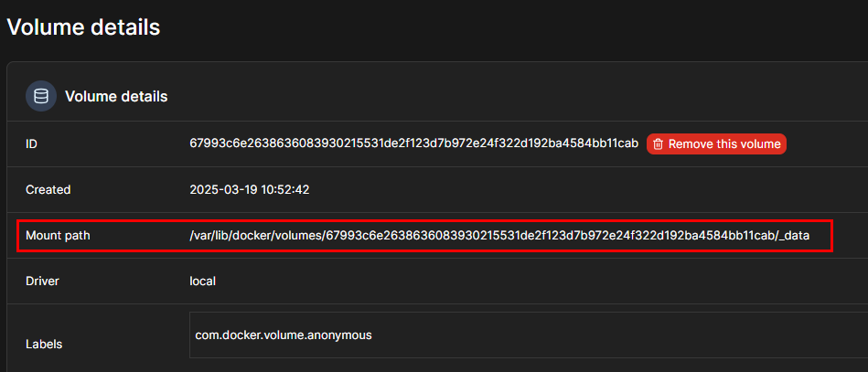Click the Mount path value text
This screenshot has height=372, width=868.
tap(499, 236)
